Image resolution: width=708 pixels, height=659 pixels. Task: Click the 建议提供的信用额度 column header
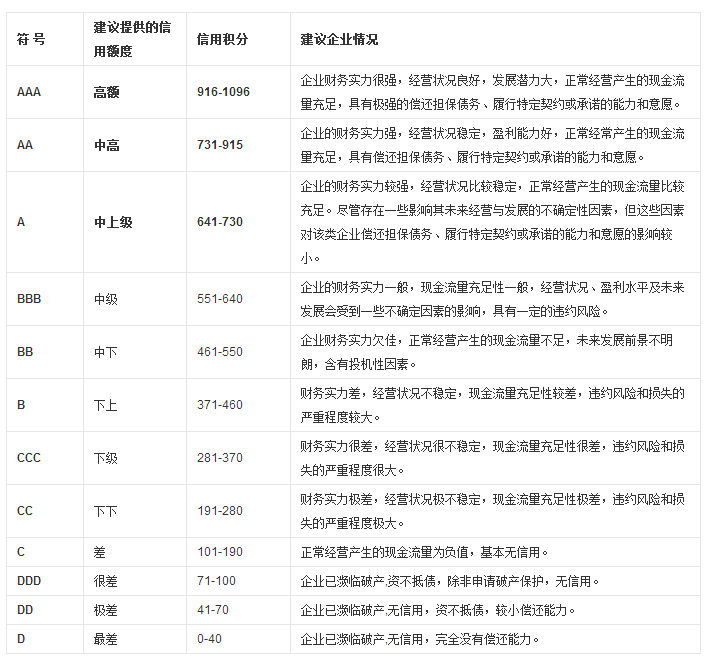coord(132,39)
